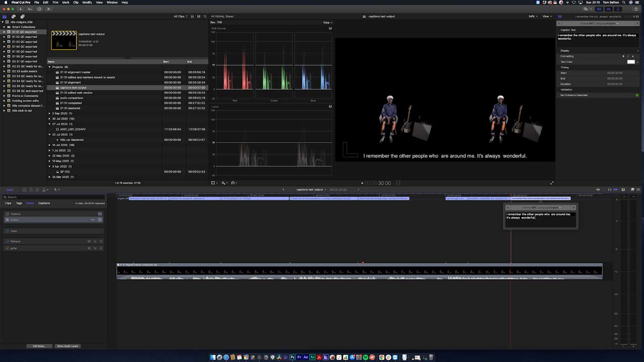Switch to the Captions index tab
The image size is (644, 362).
coord(44,203)
